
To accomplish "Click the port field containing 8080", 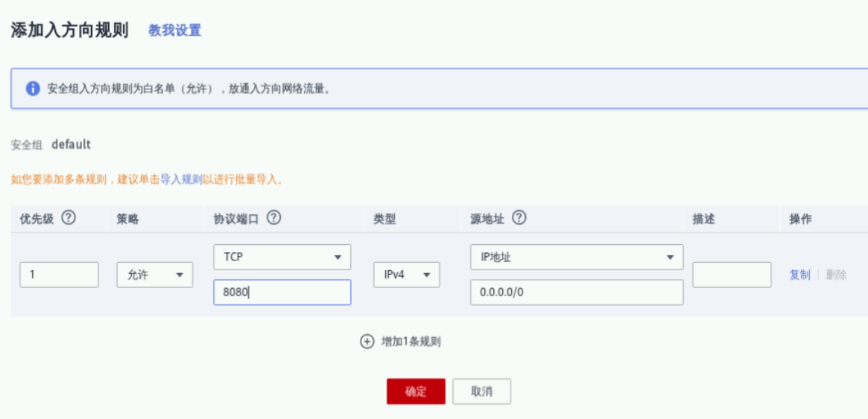I will tap(282, 292).
